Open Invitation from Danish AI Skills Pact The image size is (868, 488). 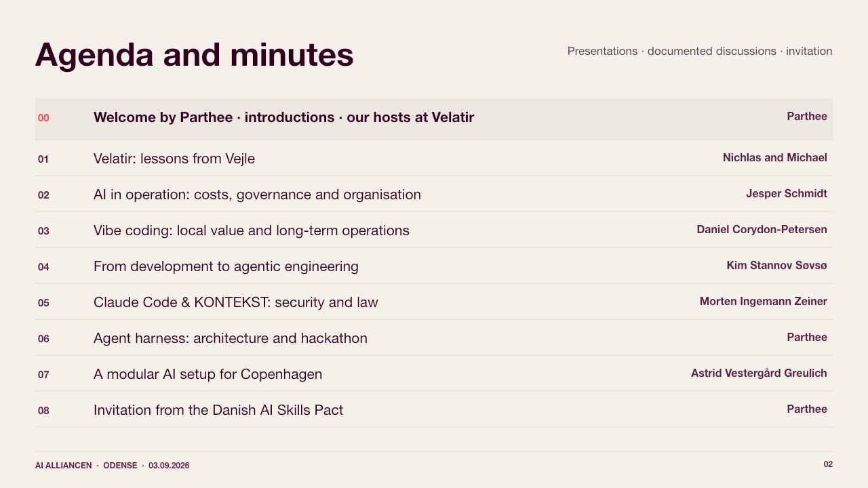coord(434,410)
